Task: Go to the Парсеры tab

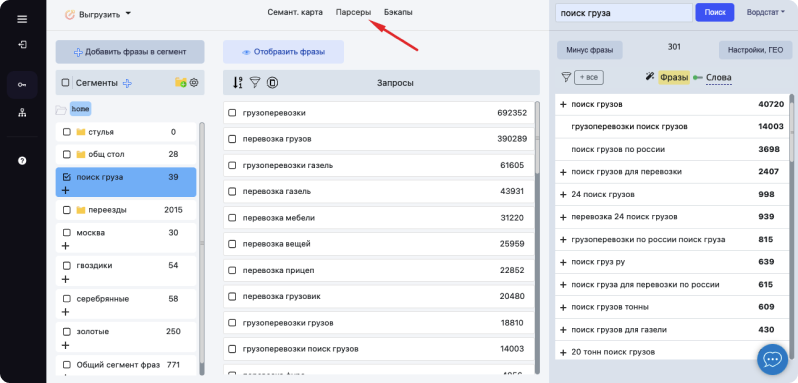Action: (353, 12)
